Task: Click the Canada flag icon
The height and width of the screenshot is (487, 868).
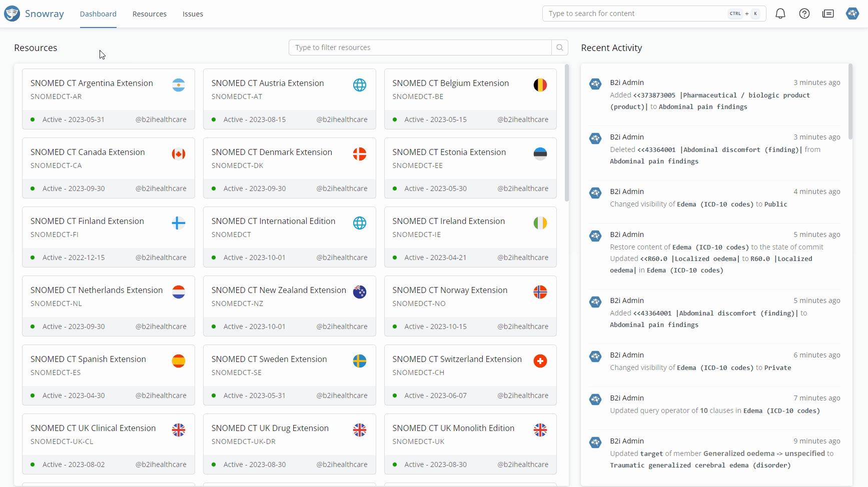Action: pyautogui.click(x=179, y=154)
